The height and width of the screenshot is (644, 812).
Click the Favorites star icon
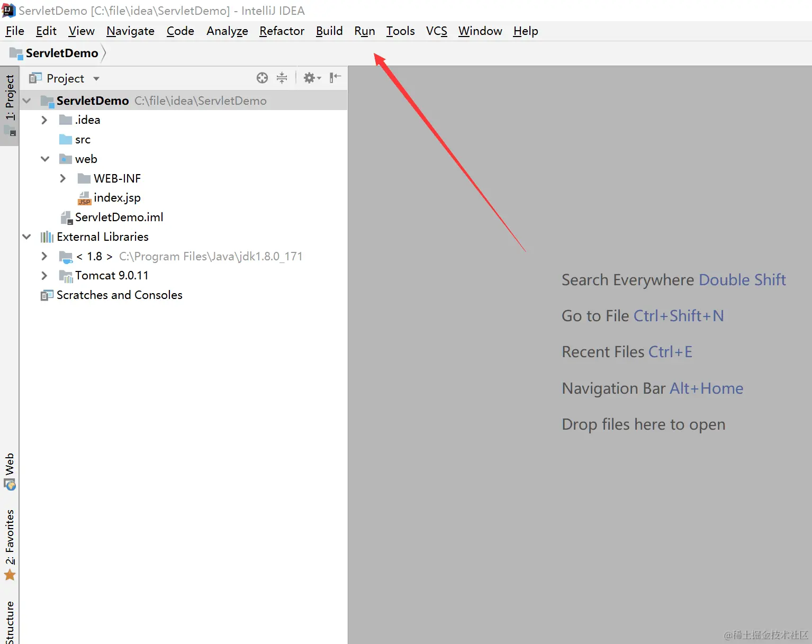click(10, 575)
